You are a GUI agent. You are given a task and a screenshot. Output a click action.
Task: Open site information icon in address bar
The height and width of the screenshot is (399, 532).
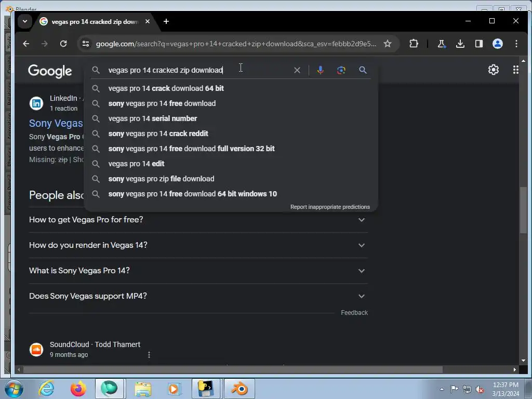point(86,44)
